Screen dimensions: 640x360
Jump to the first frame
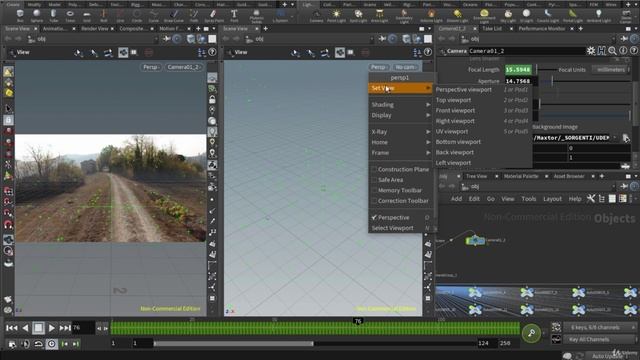click(11, 327)
